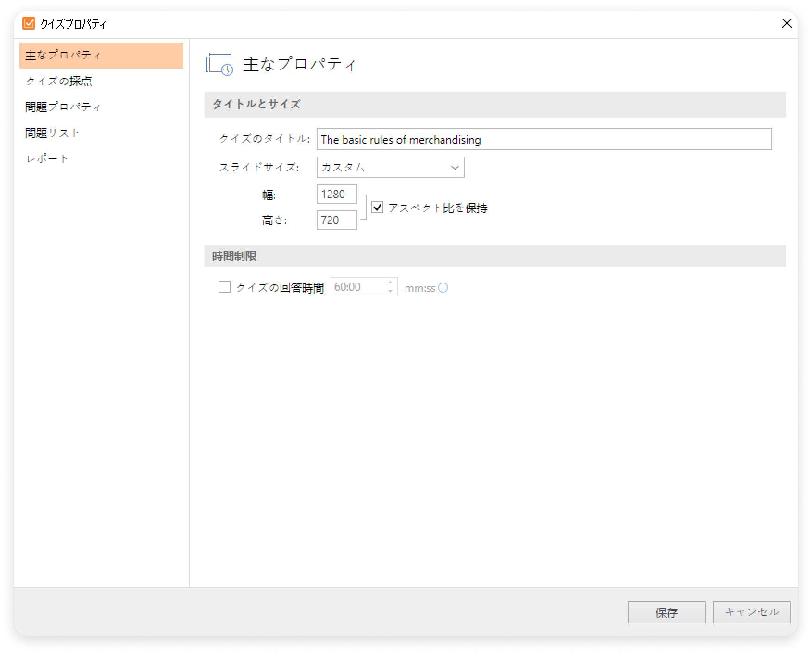The image size is (812, 654).
Task: Click the down arrow of the time spinner
Action: [390, 291]
